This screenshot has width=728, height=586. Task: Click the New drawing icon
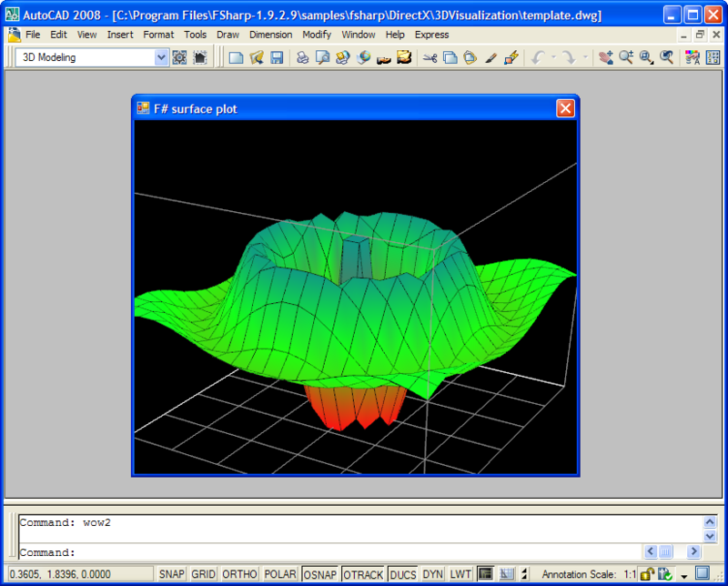(x=236, y=57)
